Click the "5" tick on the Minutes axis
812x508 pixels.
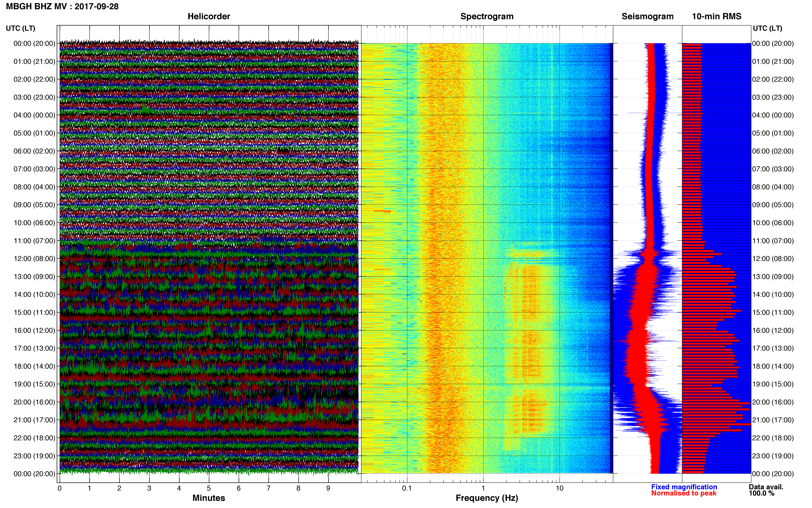pyautogui.click(x=209, y=488)
